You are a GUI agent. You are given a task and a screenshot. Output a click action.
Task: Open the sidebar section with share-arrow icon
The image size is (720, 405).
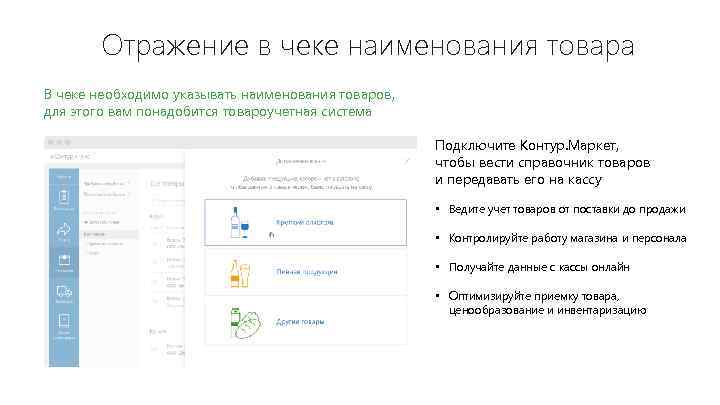click(x=64, y=230)
